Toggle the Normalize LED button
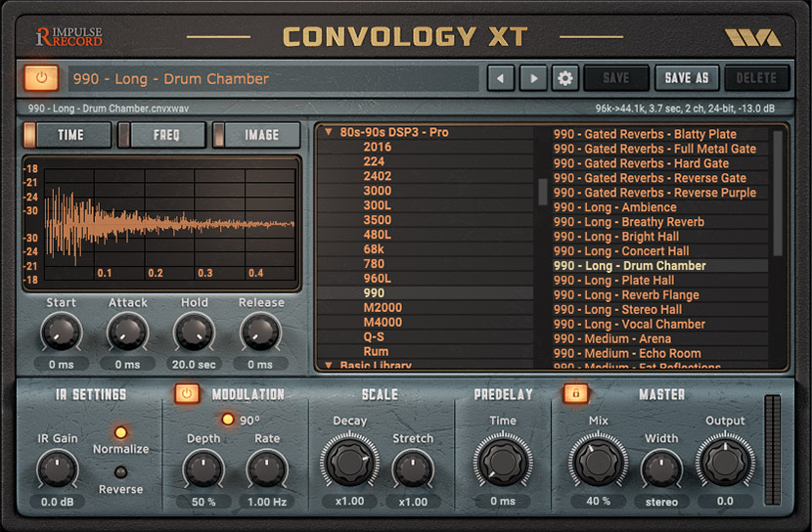 pyautogui.click(x=120, y=432)
